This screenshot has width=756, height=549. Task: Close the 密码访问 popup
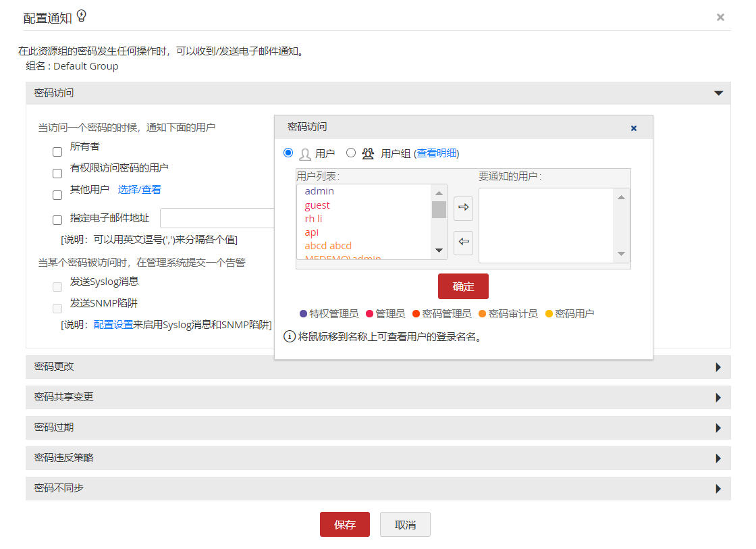(x=634, y=128)
